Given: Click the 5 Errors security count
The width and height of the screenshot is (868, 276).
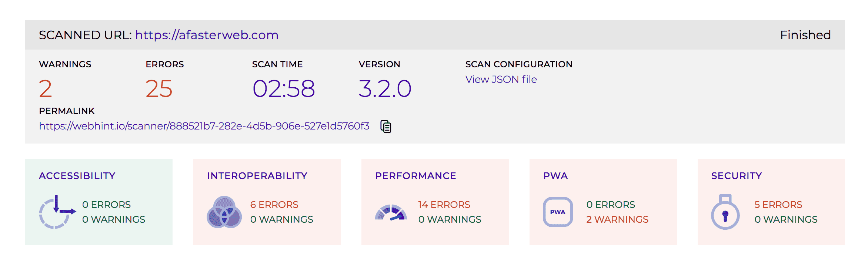Looking at the screenshot, I should click(x=778, y=205).
